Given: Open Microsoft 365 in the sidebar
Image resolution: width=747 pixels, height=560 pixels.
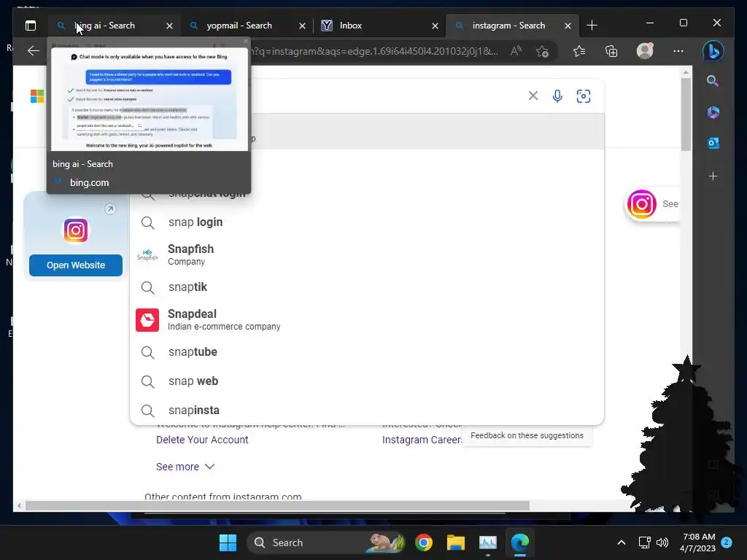Looking at the screenshot, I should tap(713, 112).
